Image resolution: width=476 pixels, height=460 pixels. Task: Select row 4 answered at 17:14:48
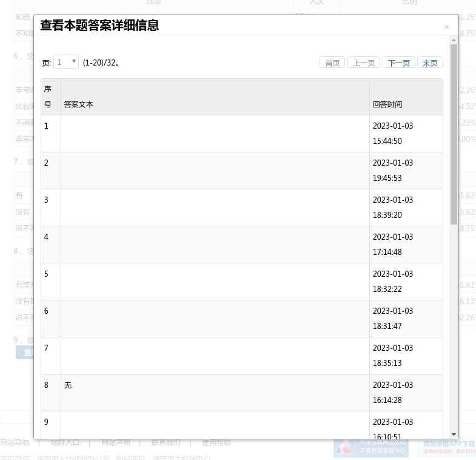[x=215, y=245]
